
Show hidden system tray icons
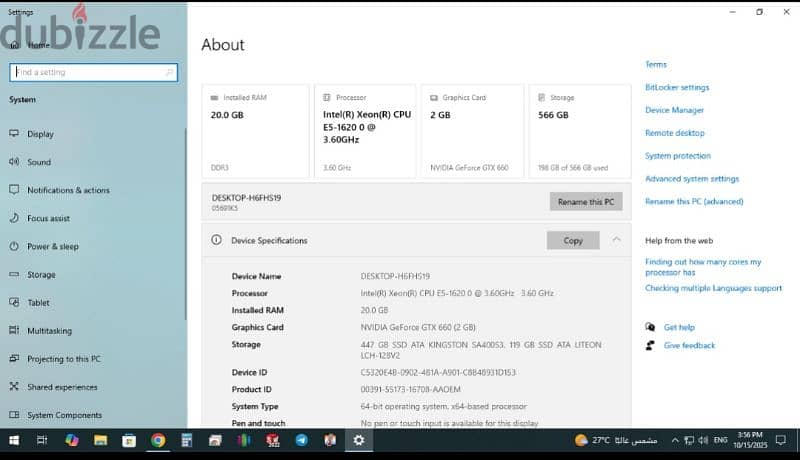point(675,440)
